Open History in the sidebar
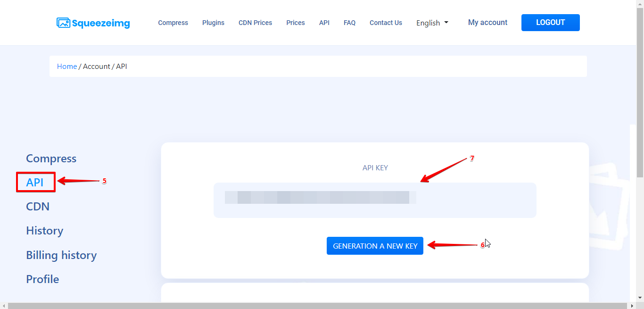The image size is (644, 309). [44, 231]
